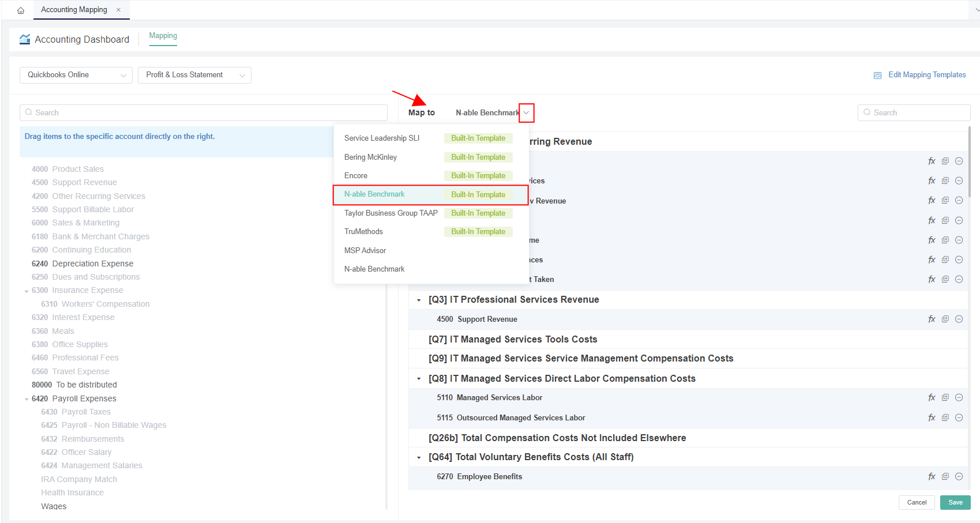
Task: Click the copy icon for Managed Services Labor
Action: pyautogui.click(x=945, y=397)
